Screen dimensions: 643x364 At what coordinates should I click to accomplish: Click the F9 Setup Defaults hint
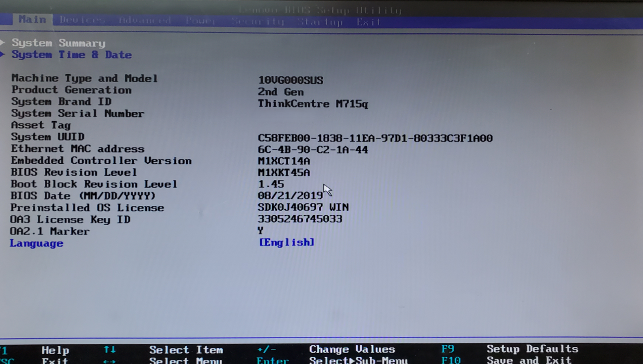click(x=510, y=349)
